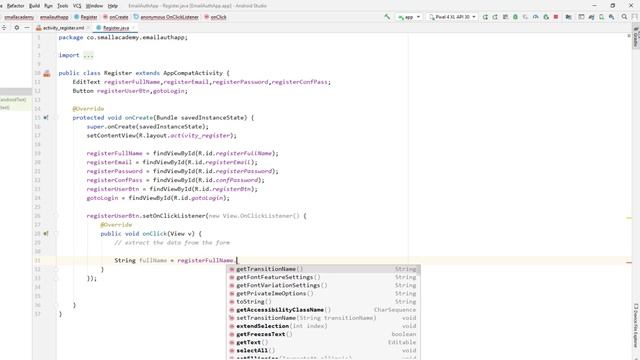640x360 pixels.
Task: Click the override gutter icon beside onClick
Action: (x=46, y=233)
